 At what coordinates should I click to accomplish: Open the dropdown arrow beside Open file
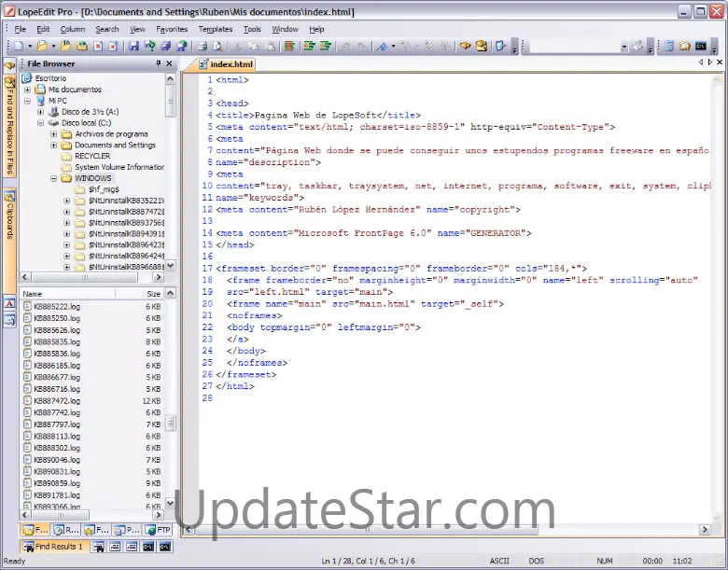[53, 46]
